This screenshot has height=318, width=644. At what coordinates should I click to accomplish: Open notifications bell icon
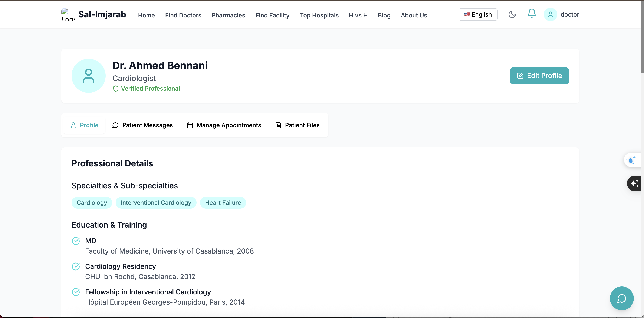point(532,13)
